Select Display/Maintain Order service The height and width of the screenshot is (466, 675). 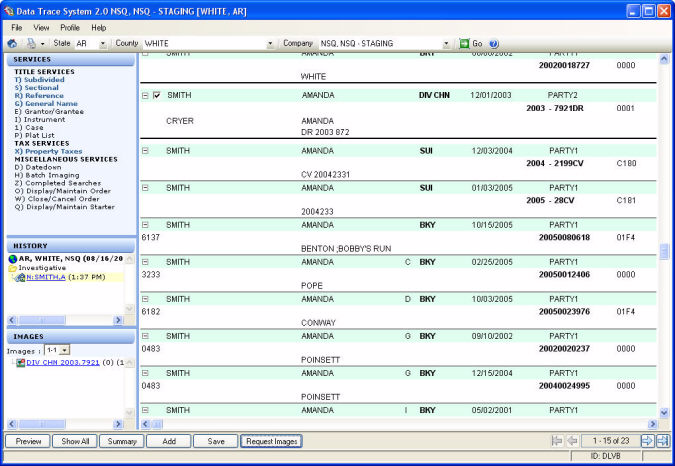coord(62,191)
